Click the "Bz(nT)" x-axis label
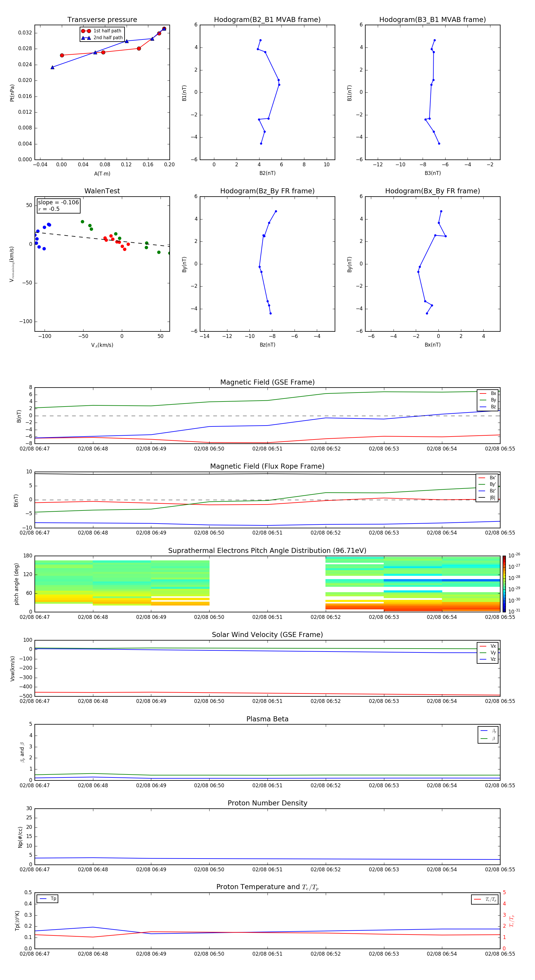The image size is (535, 980). (x=267, y=345)
